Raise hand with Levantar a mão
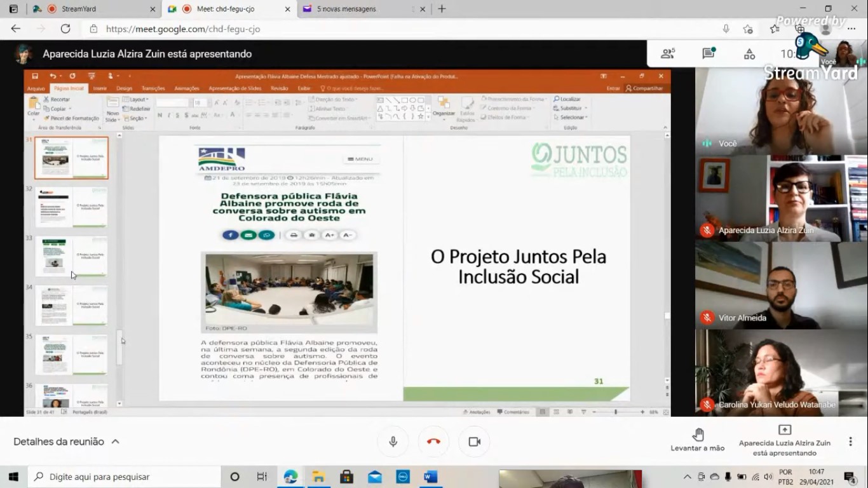Image resolution: width=868 pixels, height=488 pixels. click(x=698, y=440)
